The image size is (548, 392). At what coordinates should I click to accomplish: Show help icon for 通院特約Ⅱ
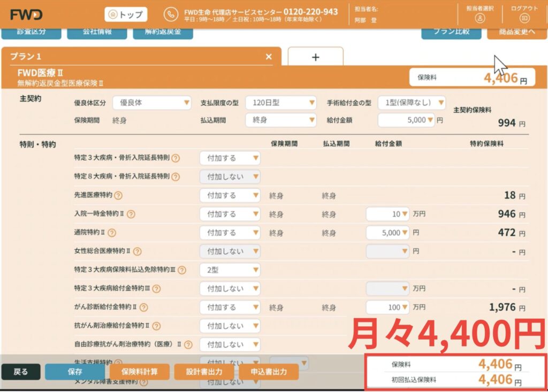(x=112, y=233)
